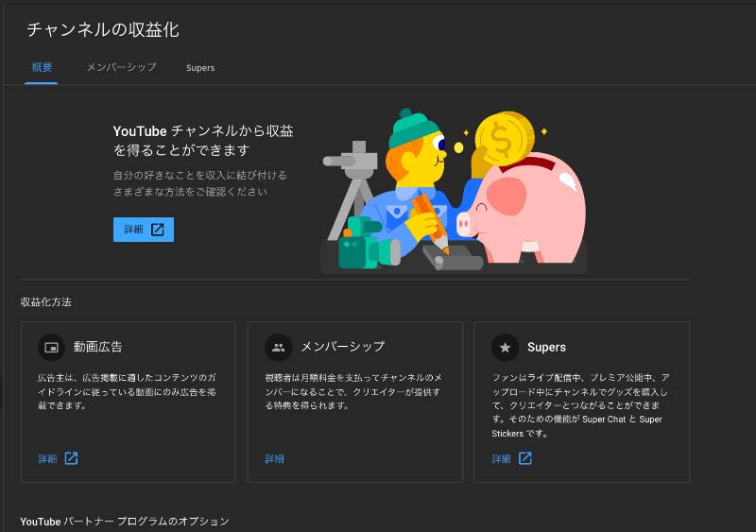Image resolution: width=756 pixels, height=532 pixels.
Task: Click the メンバーシップ card description text
Action: (353, 391)
